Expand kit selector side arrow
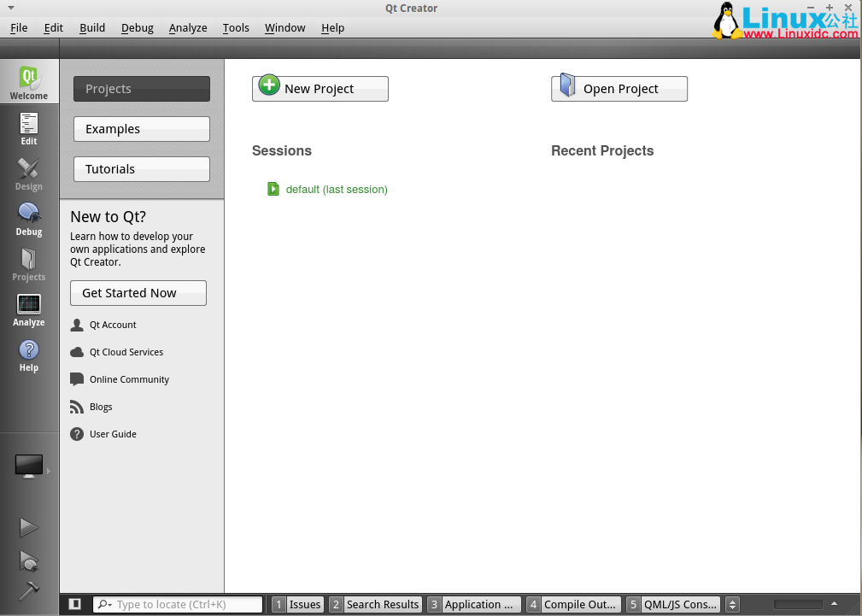The width and height of the screenshot is (862, 616). (49, 471)
